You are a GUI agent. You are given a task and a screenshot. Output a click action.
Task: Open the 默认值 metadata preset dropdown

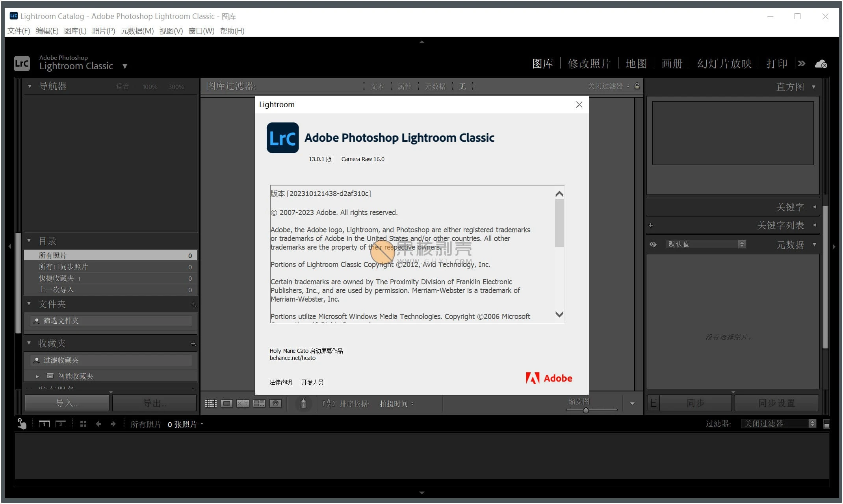click(x=706, y=244)
